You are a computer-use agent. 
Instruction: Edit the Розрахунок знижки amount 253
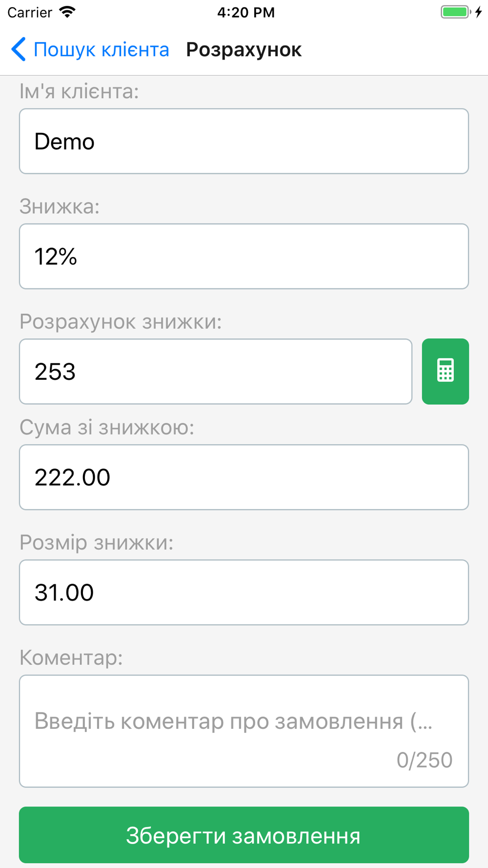click(216, 372)
